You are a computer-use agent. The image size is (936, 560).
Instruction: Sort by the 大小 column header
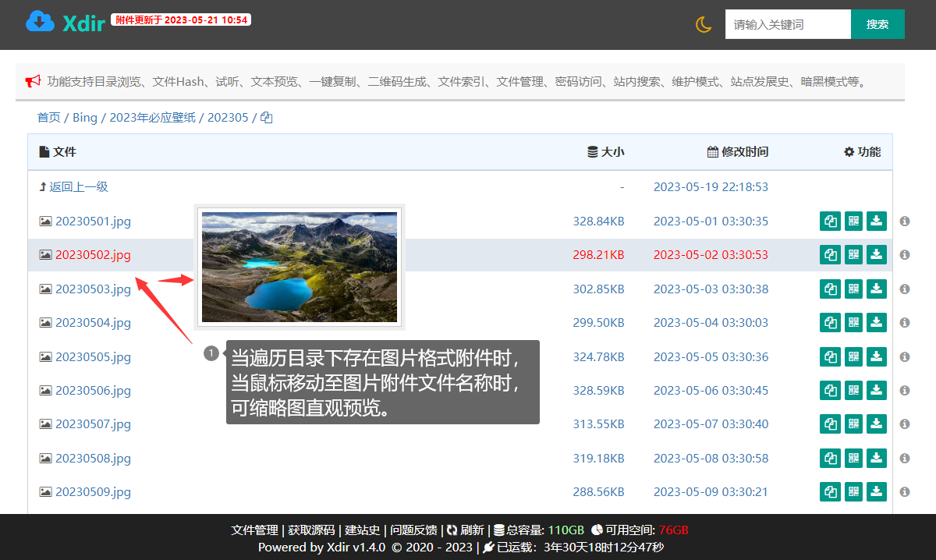(605, 152)
